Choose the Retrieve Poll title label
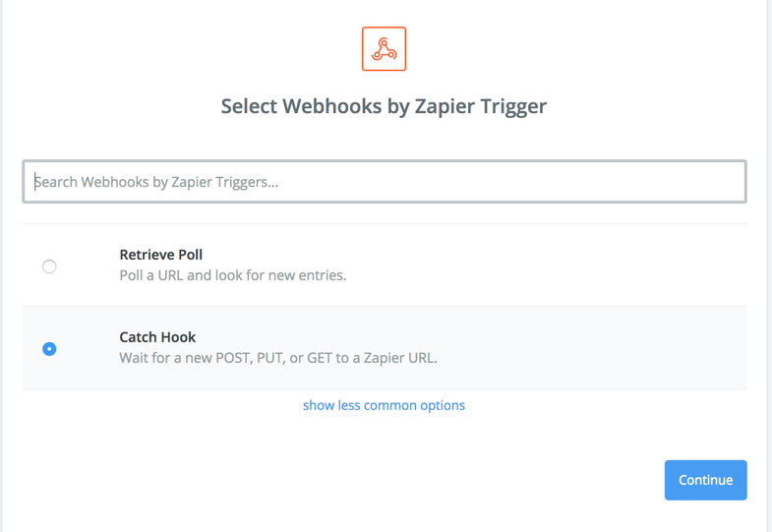The height and width of the screenshot is (532, 772). click(161, 255)
